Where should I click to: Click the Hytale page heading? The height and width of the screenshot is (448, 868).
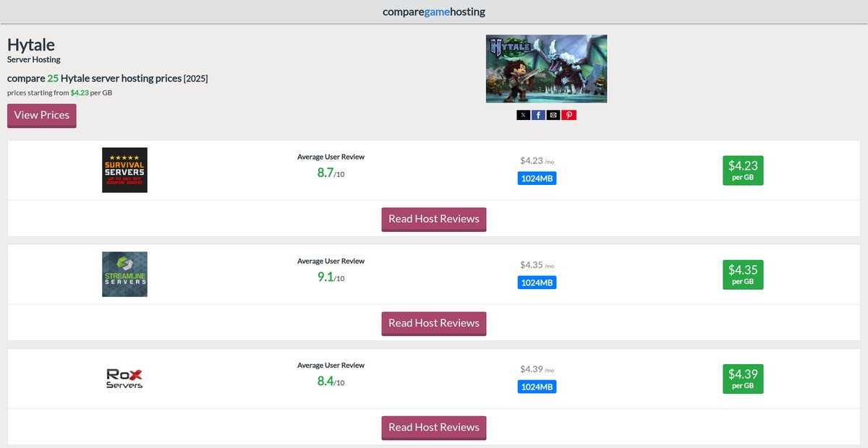[x=31, y=45]
